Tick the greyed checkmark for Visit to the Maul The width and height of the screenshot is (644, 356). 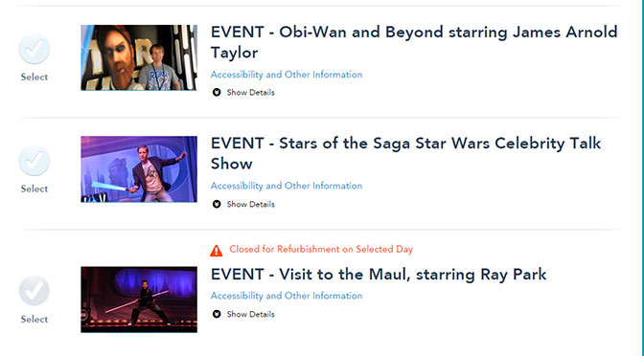pyautogui.click(x=34, y=291)
